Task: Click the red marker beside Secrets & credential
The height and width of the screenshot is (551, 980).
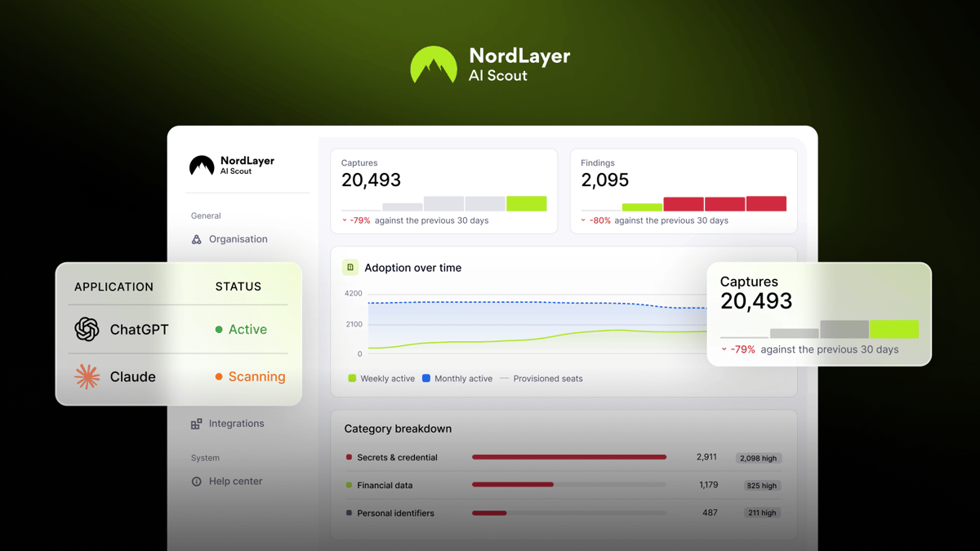Action: click(349, 457)
